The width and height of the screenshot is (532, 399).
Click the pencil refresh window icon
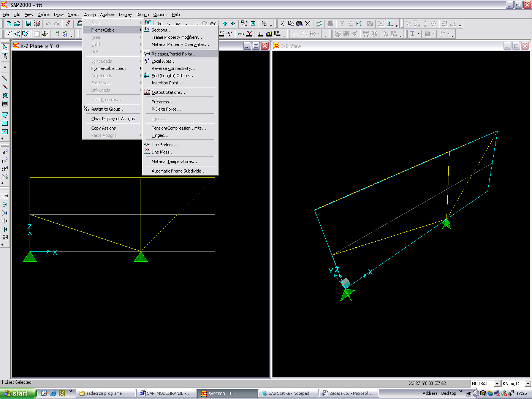tap(68, 24)
